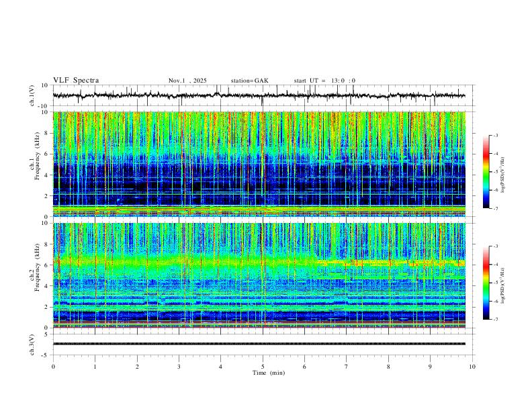532x411 pixels.
Task: Click the "5" tick on ch.3(V) axis
Action: (x=47, y=334)
